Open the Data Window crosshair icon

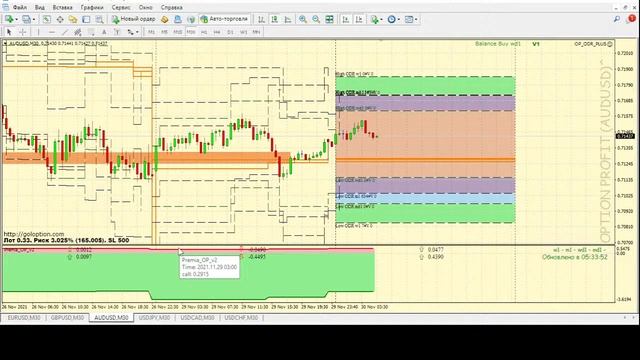point(60,19)
